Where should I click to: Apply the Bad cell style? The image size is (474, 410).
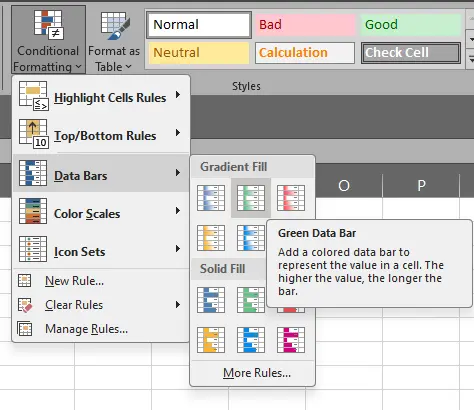[305, 25]
